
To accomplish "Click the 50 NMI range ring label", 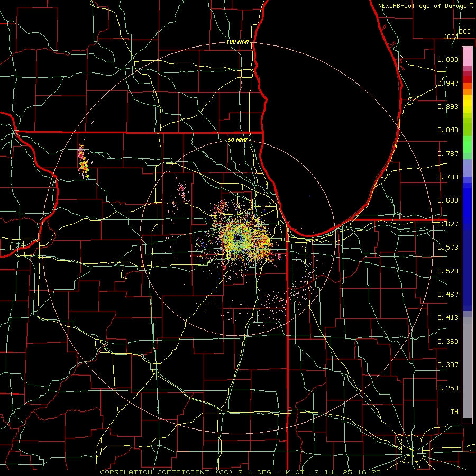I will (x=237, y=140).
